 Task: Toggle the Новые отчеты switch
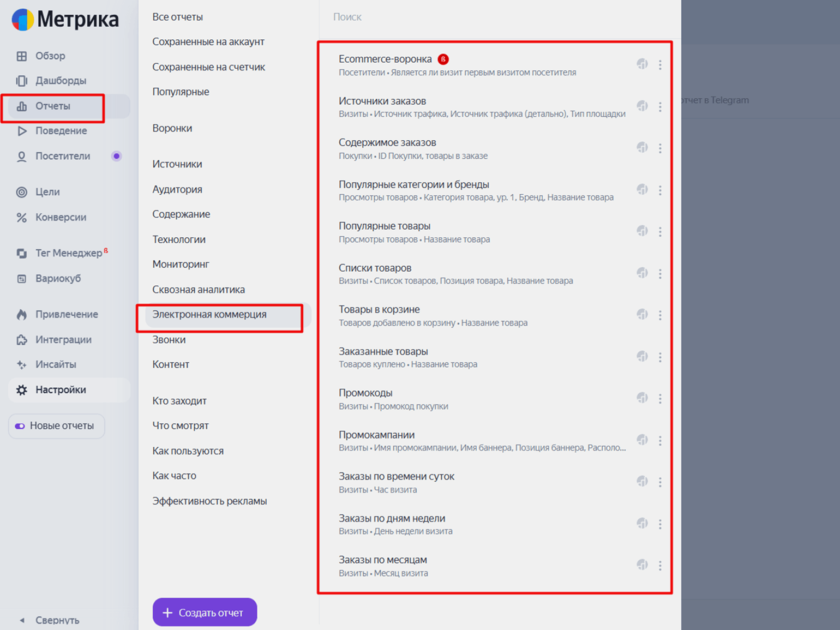pos(20,426)
